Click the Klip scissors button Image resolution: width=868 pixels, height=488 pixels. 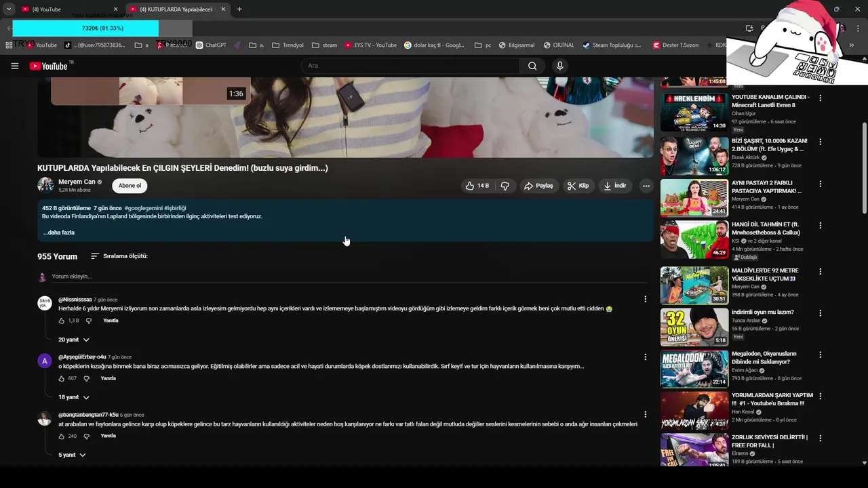point(578,186)
